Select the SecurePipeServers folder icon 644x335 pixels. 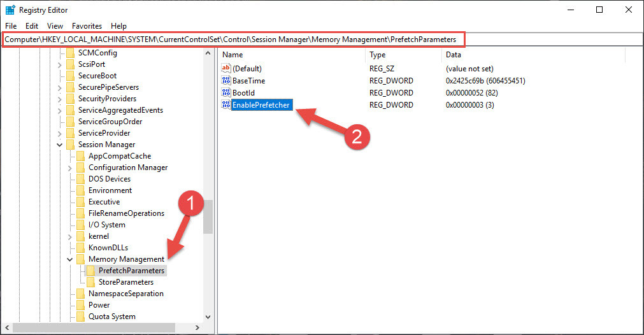[x=71, y=87]
